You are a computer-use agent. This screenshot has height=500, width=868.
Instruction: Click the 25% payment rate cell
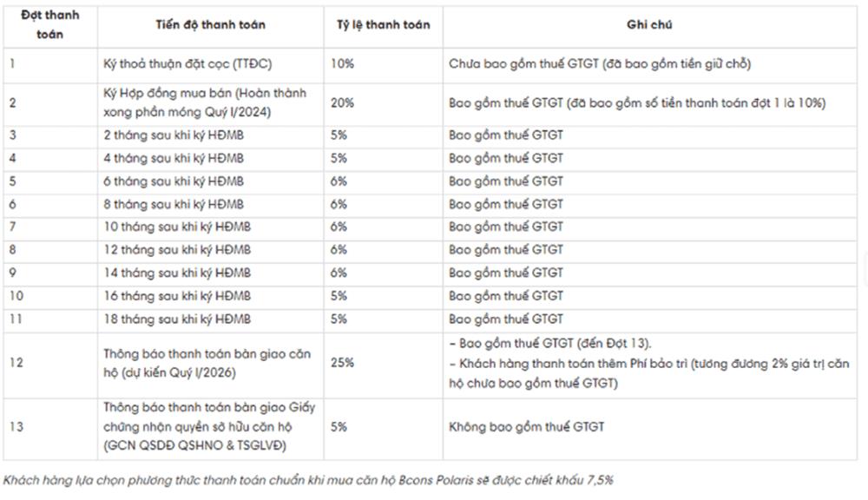383,363
